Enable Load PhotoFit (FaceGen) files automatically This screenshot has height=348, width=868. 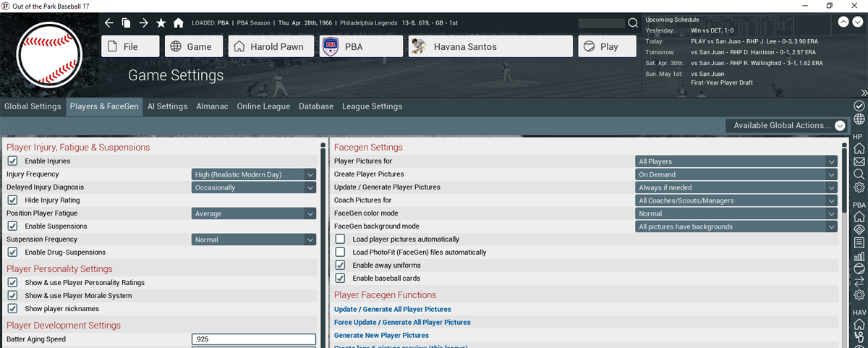[x=340, y=252]
